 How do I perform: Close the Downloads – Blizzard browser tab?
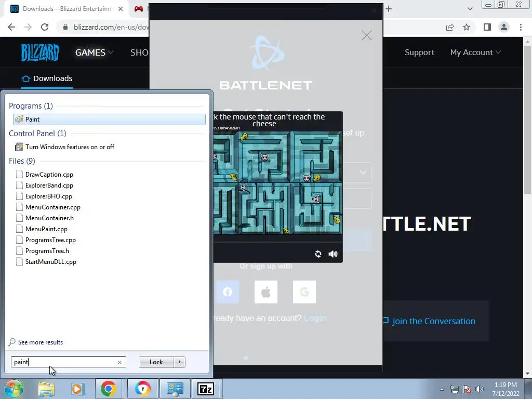pos(121,9)
